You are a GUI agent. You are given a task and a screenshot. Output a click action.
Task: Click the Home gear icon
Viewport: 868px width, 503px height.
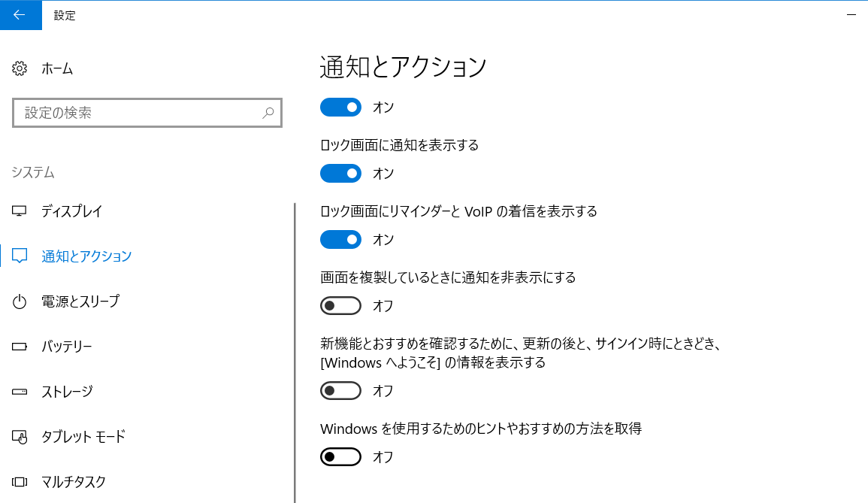click(x=20, y=68)
